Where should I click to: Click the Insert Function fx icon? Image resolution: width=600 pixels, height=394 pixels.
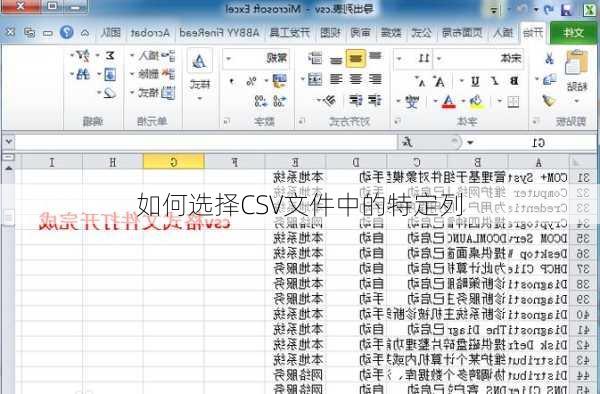[406, 143]
